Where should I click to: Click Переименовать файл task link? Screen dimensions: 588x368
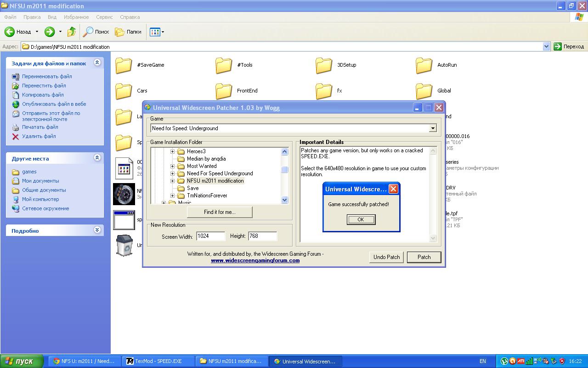(47, 76)
